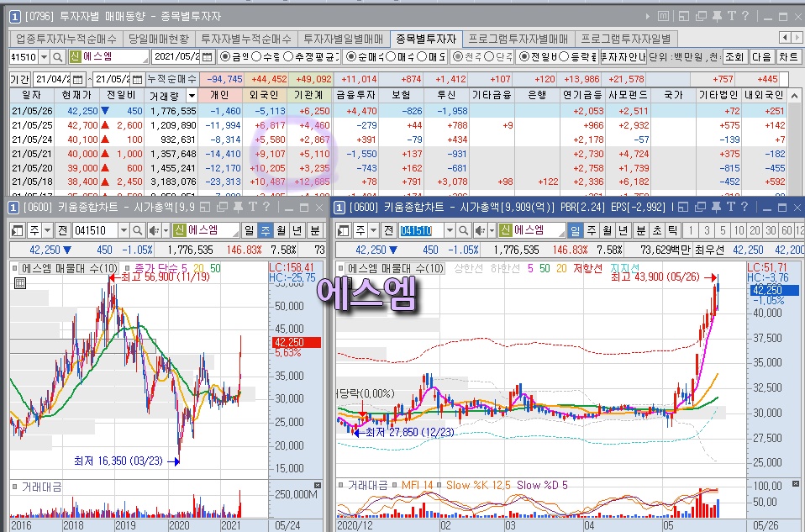Click 에스엠 매물대 수(10) label in right chart

(395, 268)
